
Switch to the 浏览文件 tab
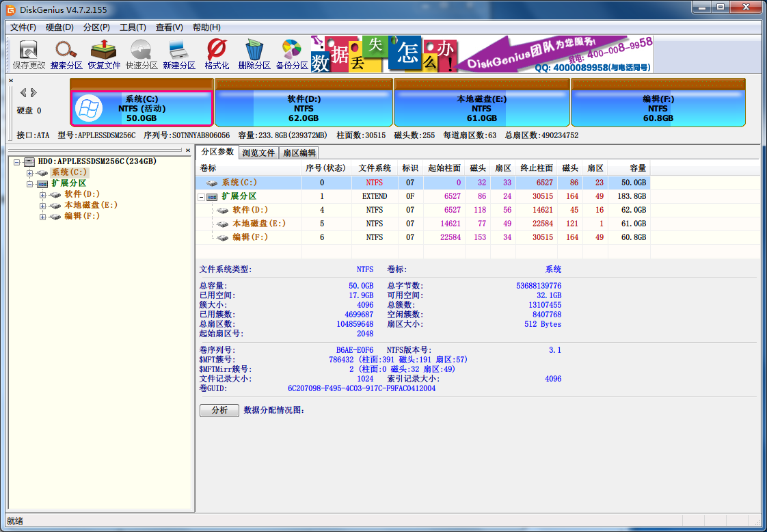click(x=260, y=152)
